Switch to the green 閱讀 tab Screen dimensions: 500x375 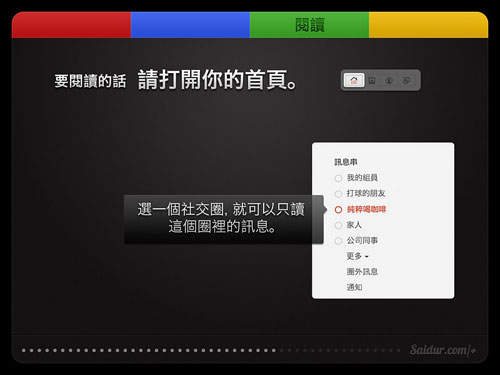309,25
